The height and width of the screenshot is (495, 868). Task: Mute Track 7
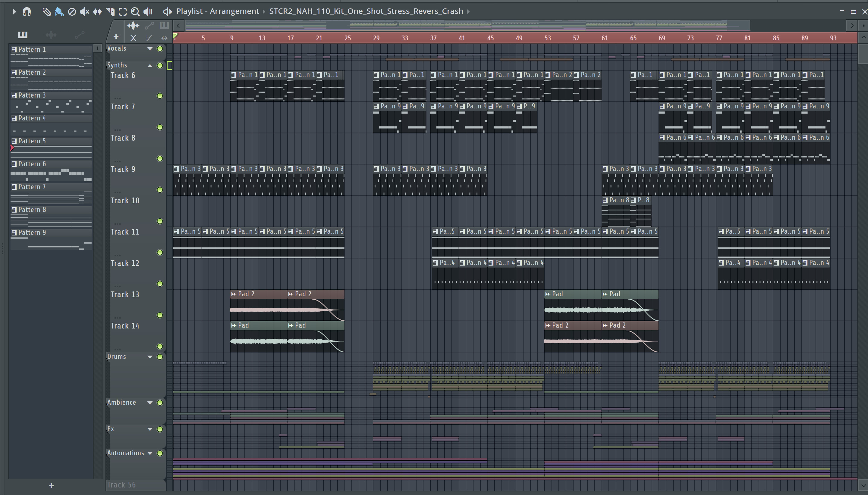160,127
